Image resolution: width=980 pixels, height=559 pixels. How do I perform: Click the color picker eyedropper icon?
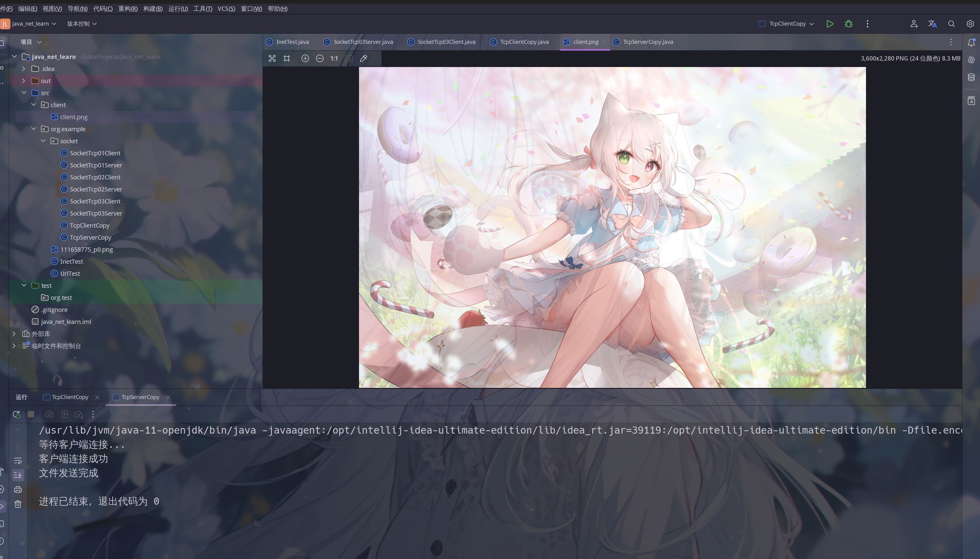[363, 58]
